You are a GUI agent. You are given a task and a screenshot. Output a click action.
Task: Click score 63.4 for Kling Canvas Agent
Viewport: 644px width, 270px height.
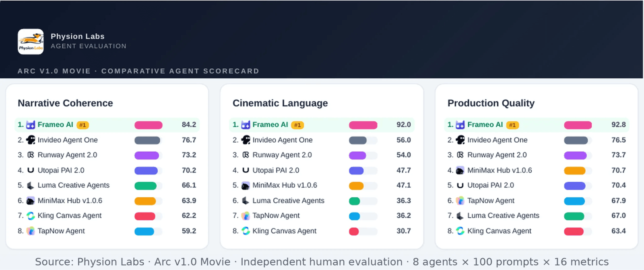tap(619, 231)
